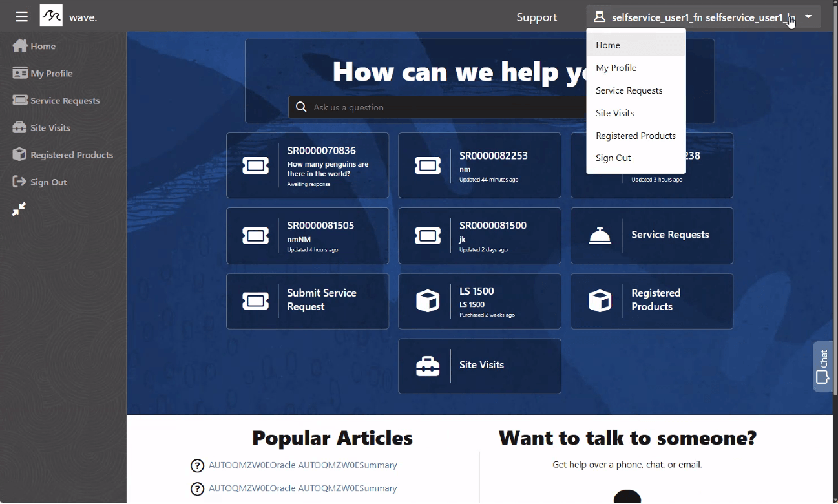Click the user avatar icon in the header
Screen dimensions: 838x504
pyautogui.click(x=601, y=17)
